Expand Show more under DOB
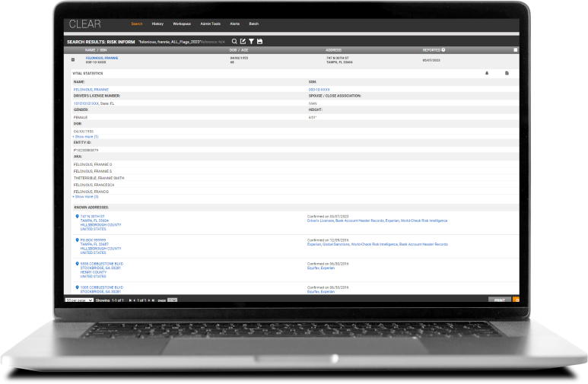 85,136
